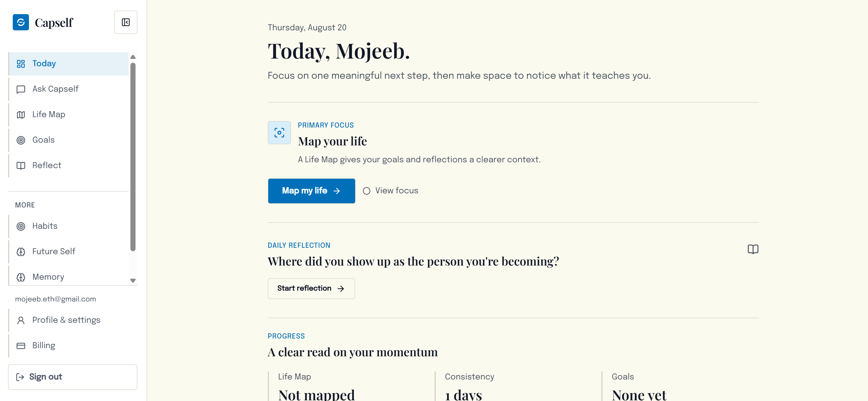Click the Billing card icon
This screenshot has width=868, height=401.
point(21,346)
